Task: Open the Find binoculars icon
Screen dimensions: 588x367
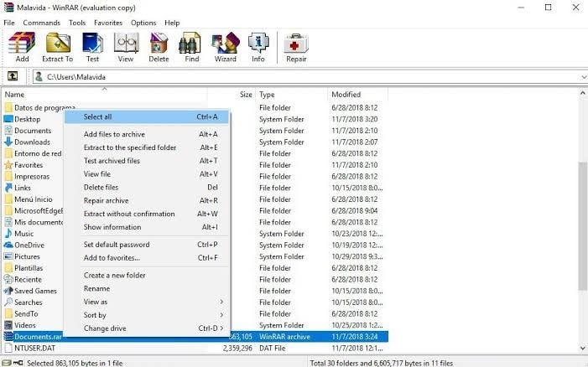Action: (x=191, y=43)
